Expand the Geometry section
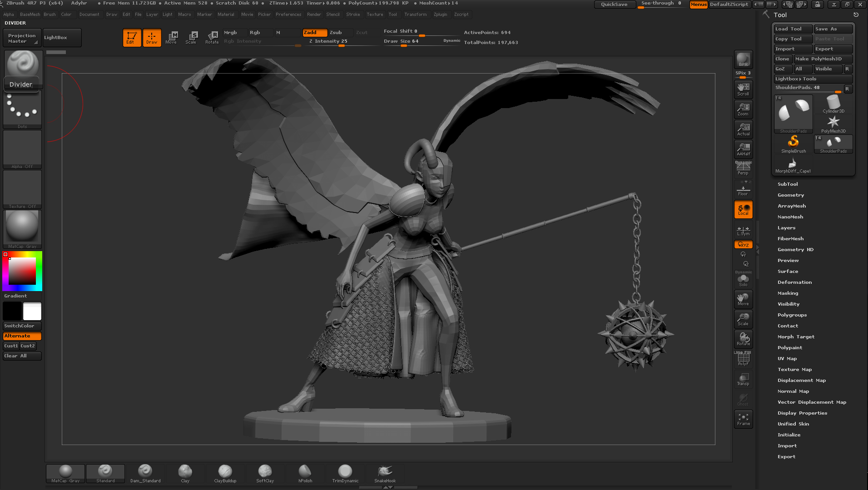The width and height of the screenshot is (868, 490). (x=790, y=195)
